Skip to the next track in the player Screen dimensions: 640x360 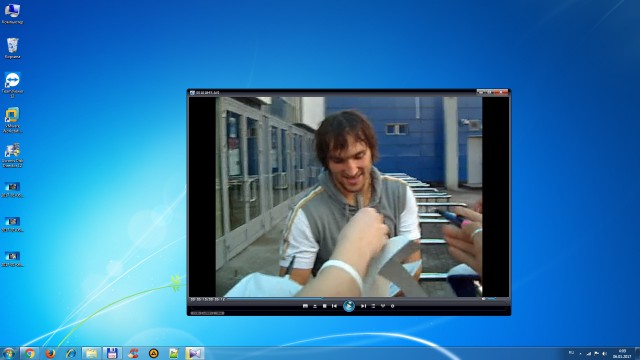[x=363, y=306]
